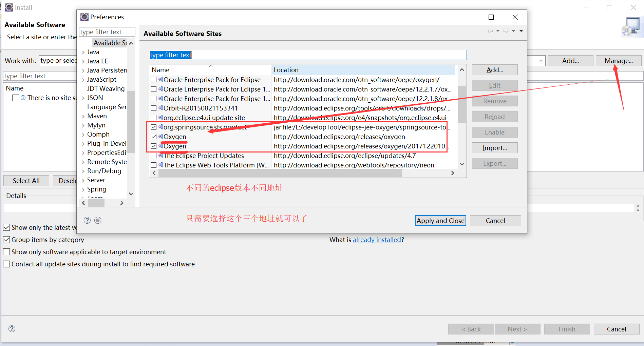Uncheck the first Oxygen update site

(154, 137)
